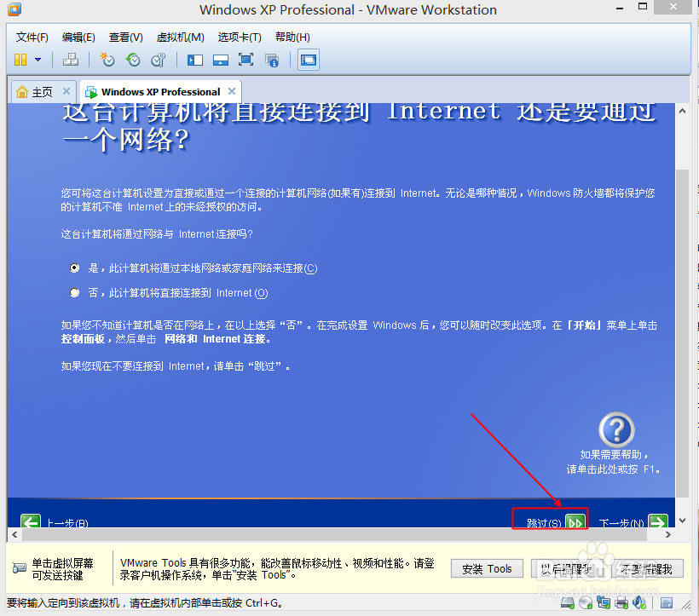Click the horizontal scrollbar right arrow
This screenshot has width=699, height=616.
[667, 534]
